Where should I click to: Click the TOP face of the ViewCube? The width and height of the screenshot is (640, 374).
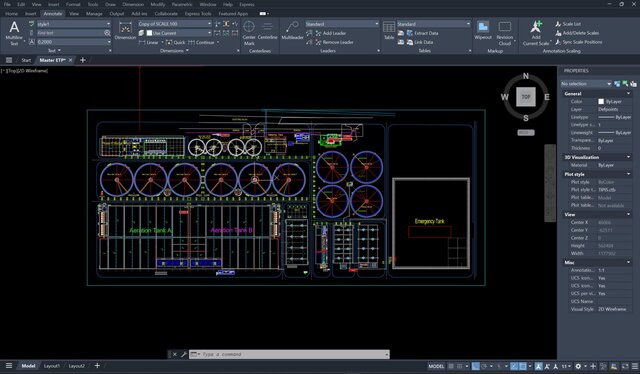point(526,97)
